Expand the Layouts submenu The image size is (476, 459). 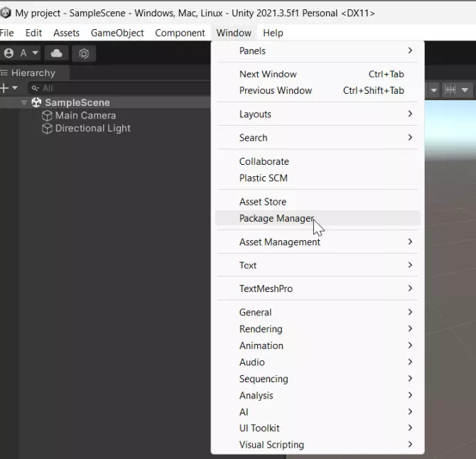point(318,114)
